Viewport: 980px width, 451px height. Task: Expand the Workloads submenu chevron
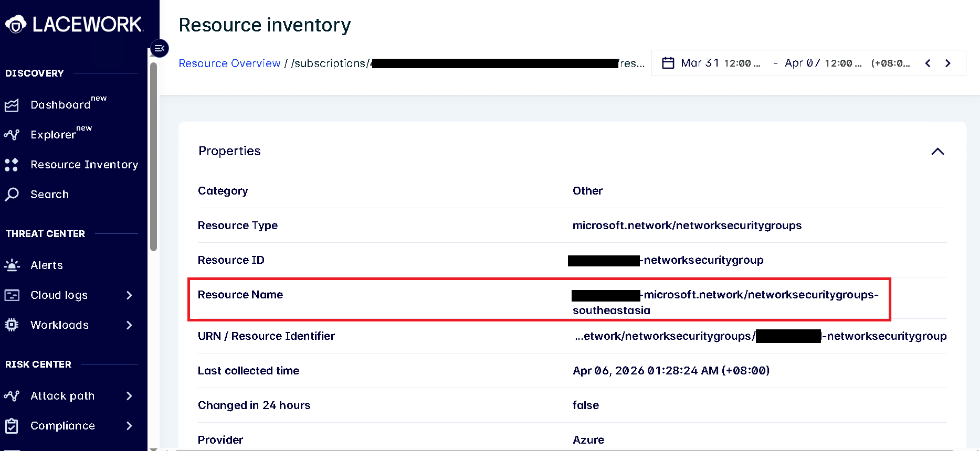129,325
